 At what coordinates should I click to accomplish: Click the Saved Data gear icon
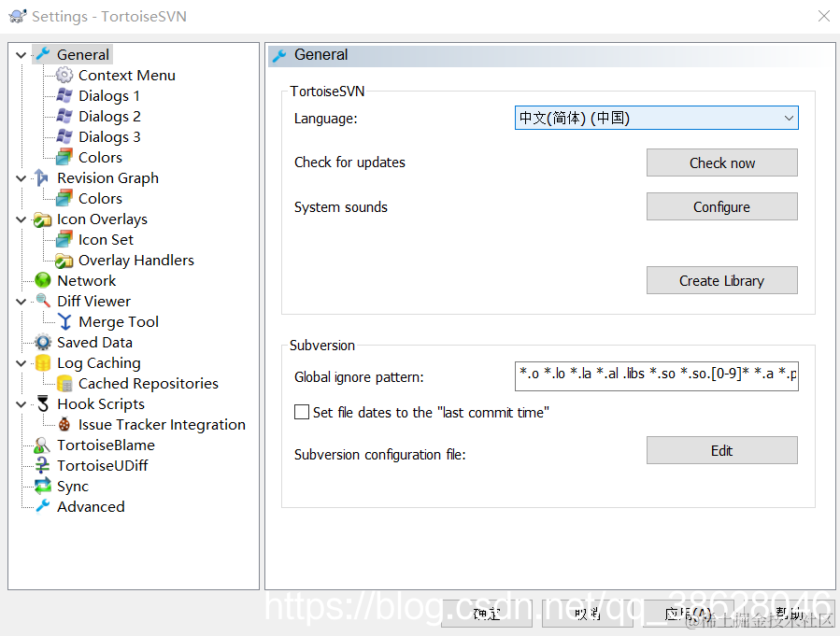pos(43,342)
